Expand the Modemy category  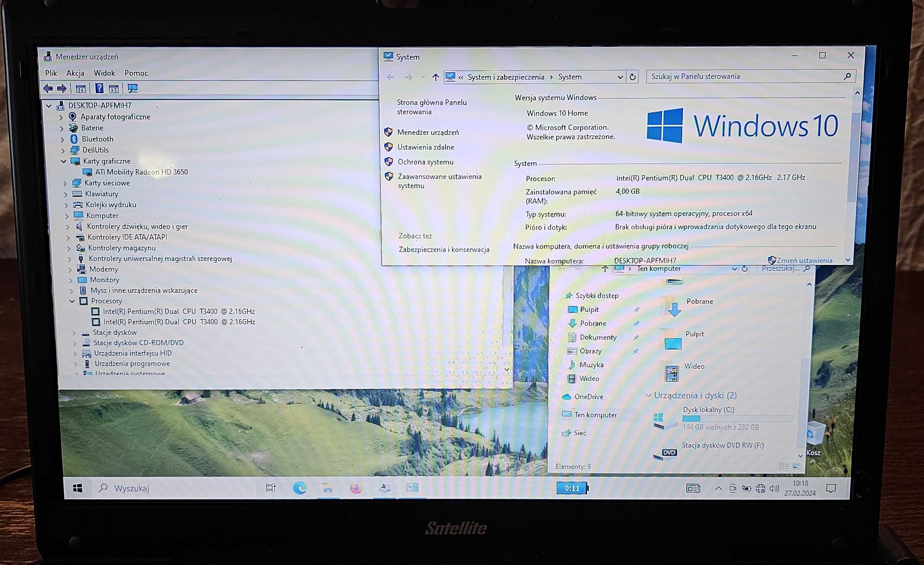[x=70, y=269]
